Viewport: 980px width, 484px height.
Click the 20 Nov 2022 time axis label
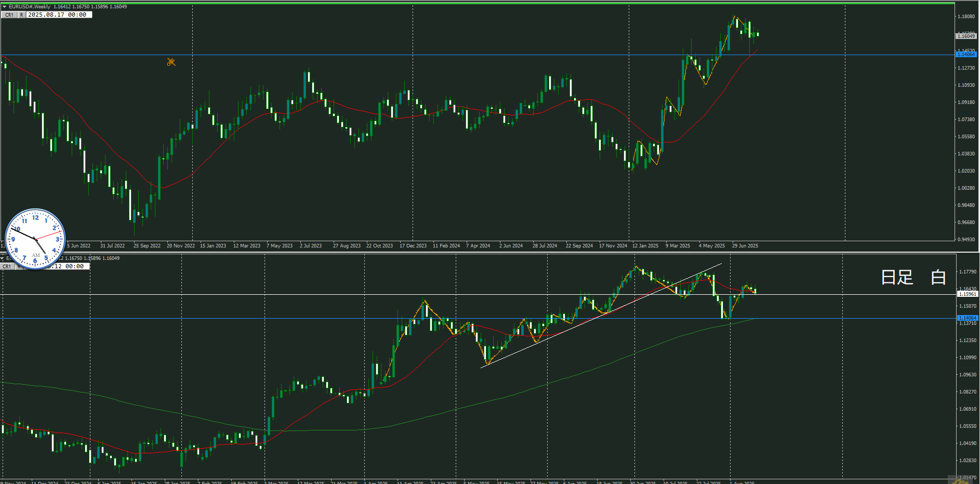coord(181,246)
